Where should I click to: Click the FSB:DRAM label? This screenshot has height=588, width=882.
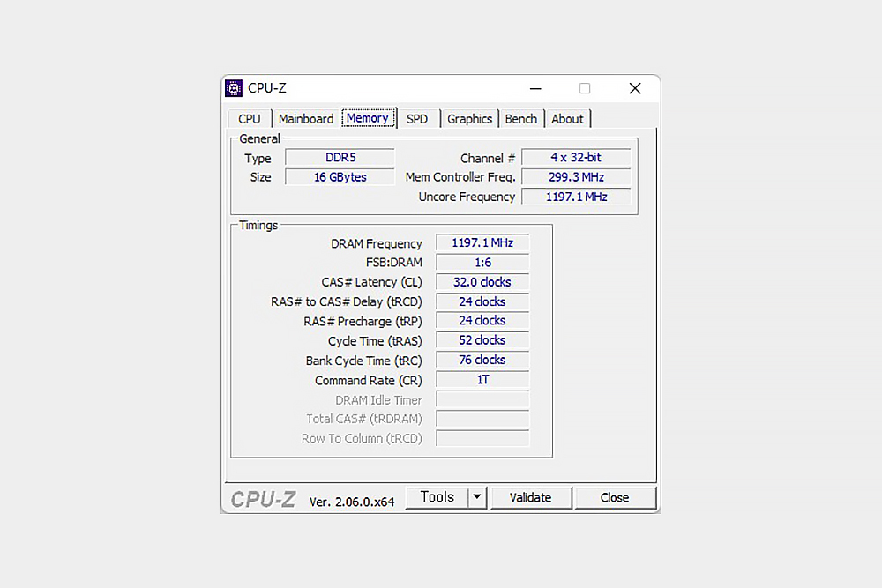coord(393,263)
